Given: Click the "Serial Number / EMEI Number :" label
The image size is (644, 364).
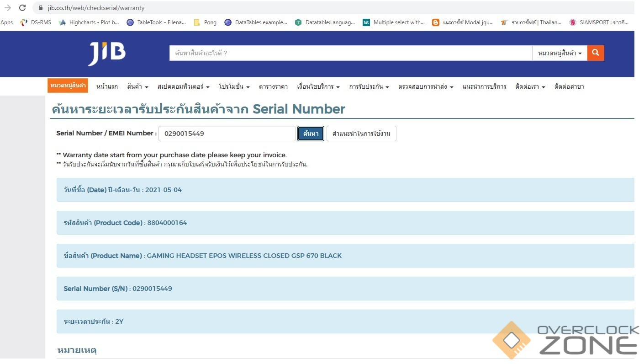Looking at the screenshot, I should pyautogui.click(x=106, y=133).
